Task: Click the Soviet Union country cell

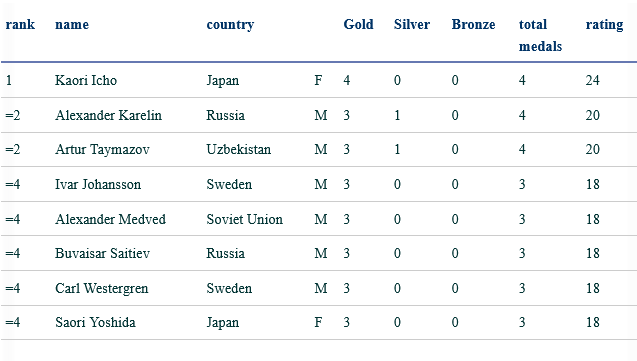Action: (245, 219)
